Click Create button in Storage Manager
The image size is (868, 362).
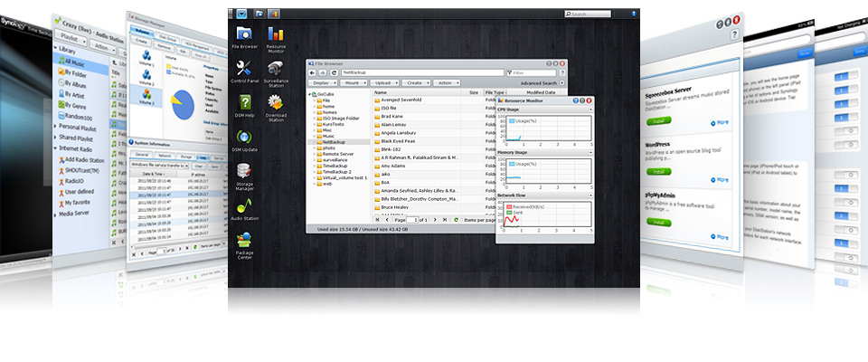click(x=142, y=43)
